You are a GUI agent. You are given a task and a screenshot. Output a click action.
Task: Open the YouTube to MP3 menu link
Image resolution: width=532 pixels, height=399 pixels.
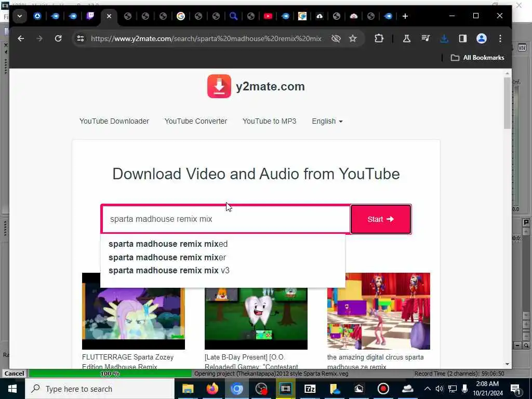tap(270, 121)
